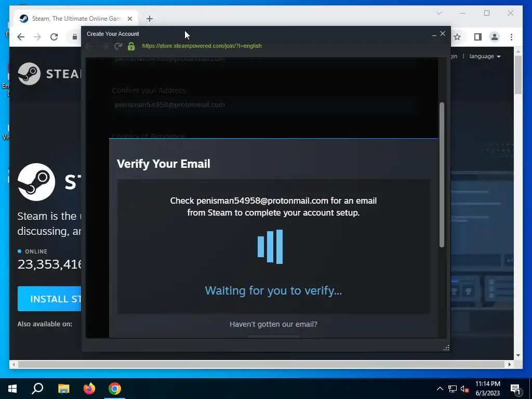
Task: Click the network icon in system tray
Action: (x=453, y=389)
